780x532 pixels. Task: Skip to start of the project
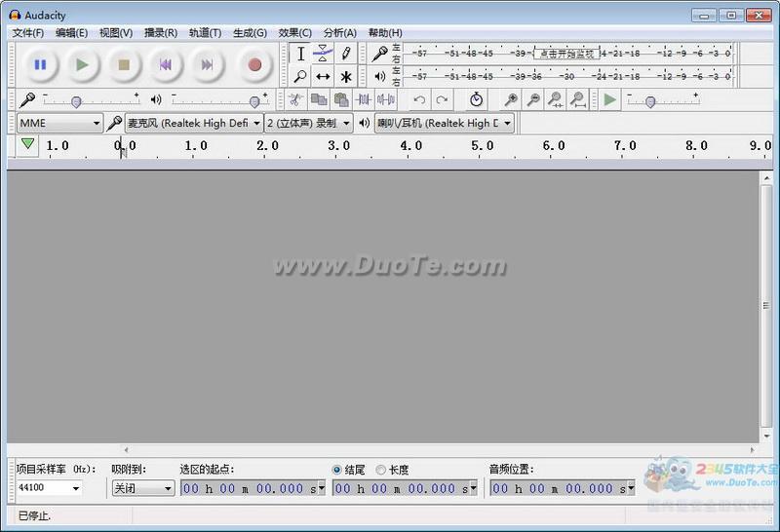click(x=165, y=64)
